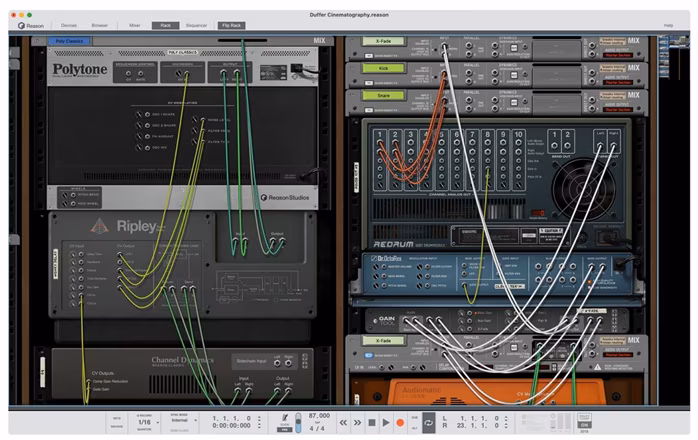Image resolution: width=698 pixels, height=440 pixels.
Task: Start recording with the red Record button
Action: (400, 423)
